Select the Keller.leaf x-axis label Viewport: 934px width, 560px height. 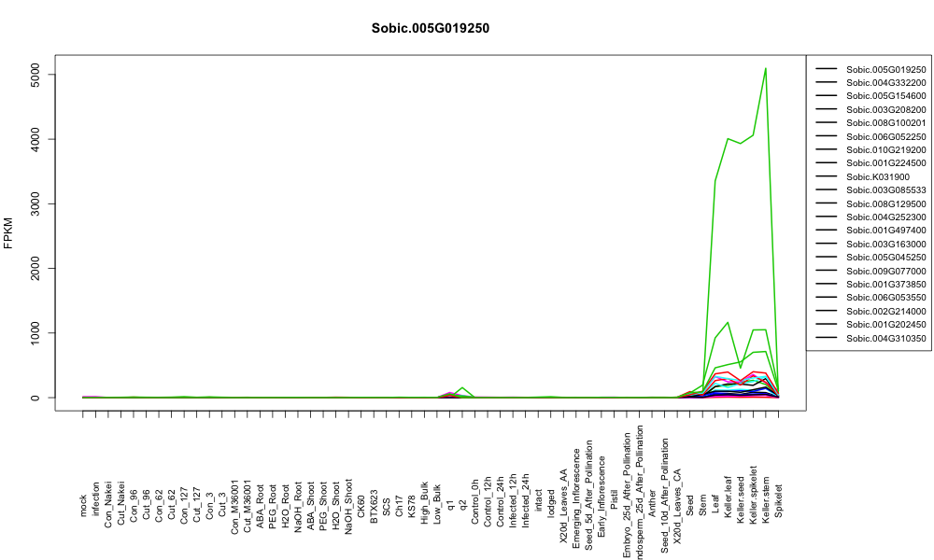[728, 500]
